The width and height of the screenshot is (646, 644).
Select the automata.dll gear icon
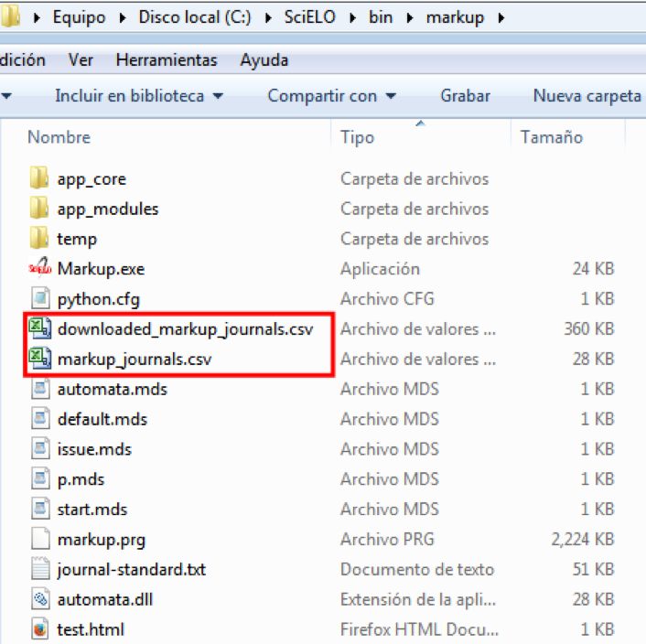[38, 599]
